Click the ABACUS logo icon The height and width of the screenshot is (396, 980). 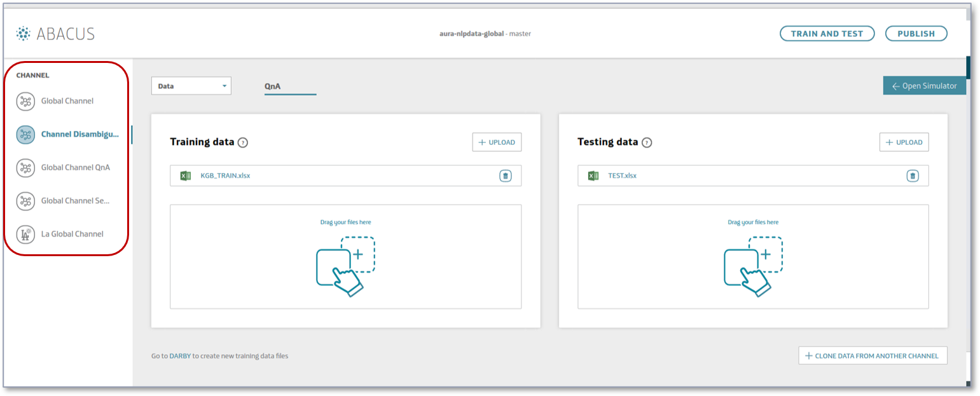(x=24, y=34)
